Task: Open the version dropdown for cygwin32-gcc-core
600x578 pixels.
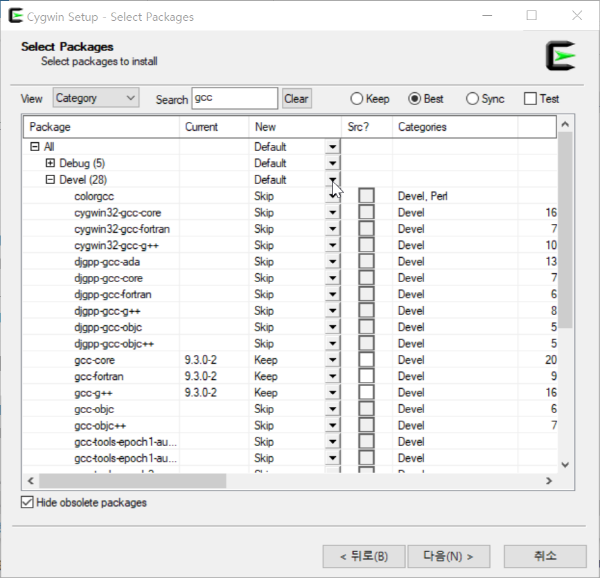Action: pos(333,213)
